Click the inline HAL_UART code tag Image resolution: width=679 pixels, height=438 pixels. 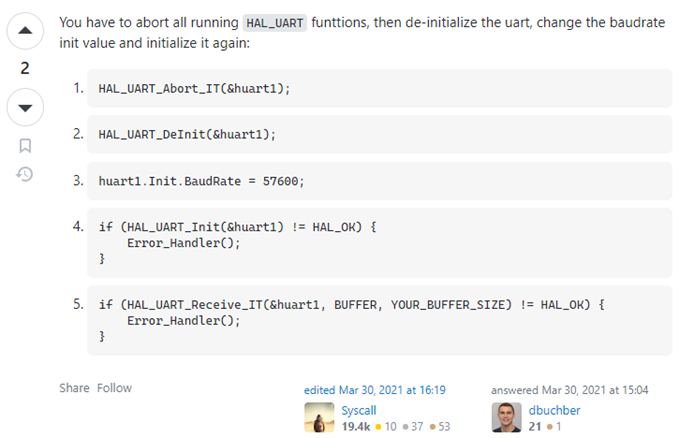pos(276,22)
